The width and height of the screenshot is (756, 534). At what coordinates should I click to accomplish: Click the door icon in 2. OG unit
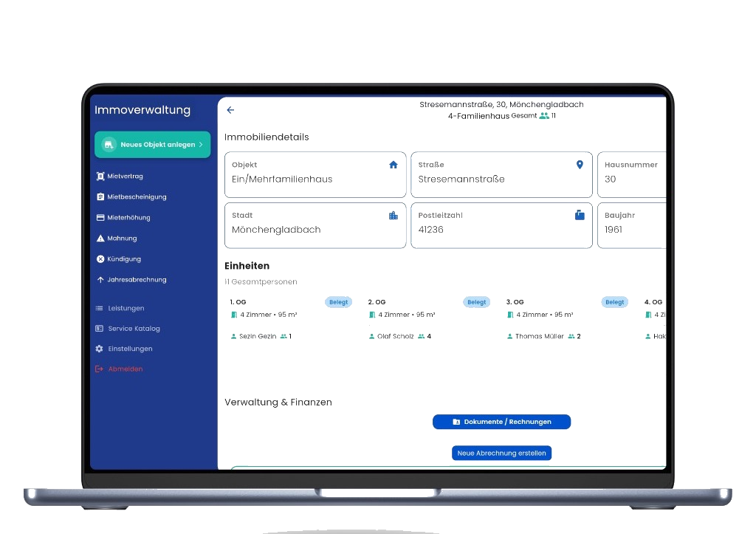(x=372, y=315)
